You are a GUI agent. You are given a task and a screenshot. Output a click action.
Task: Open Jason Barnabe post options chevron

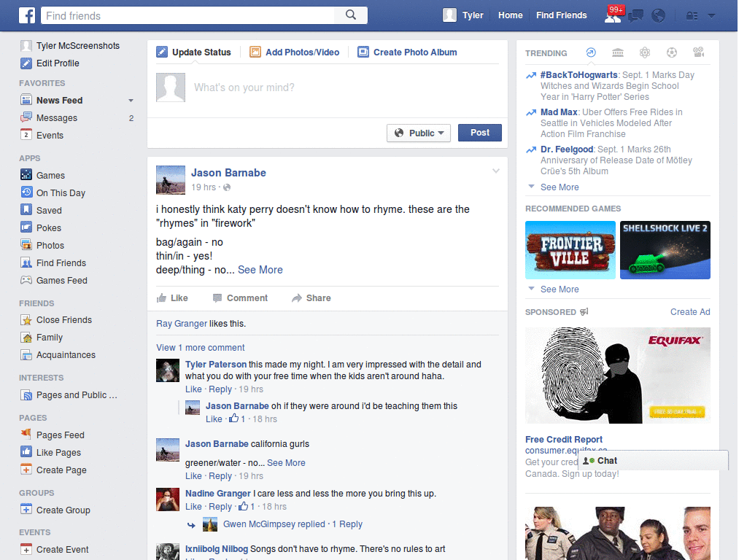click(496, 171)
